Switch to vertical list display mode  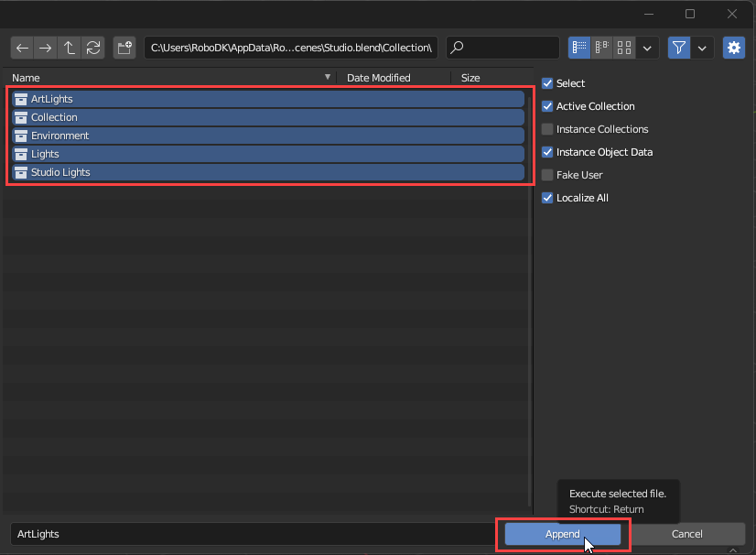coord(579,48)
